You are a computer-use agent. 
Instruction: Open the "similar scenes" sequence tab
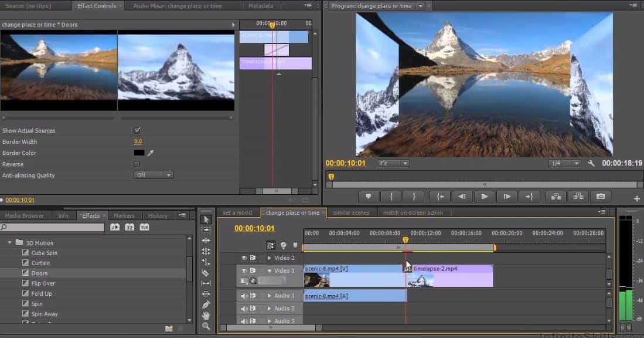351,212
